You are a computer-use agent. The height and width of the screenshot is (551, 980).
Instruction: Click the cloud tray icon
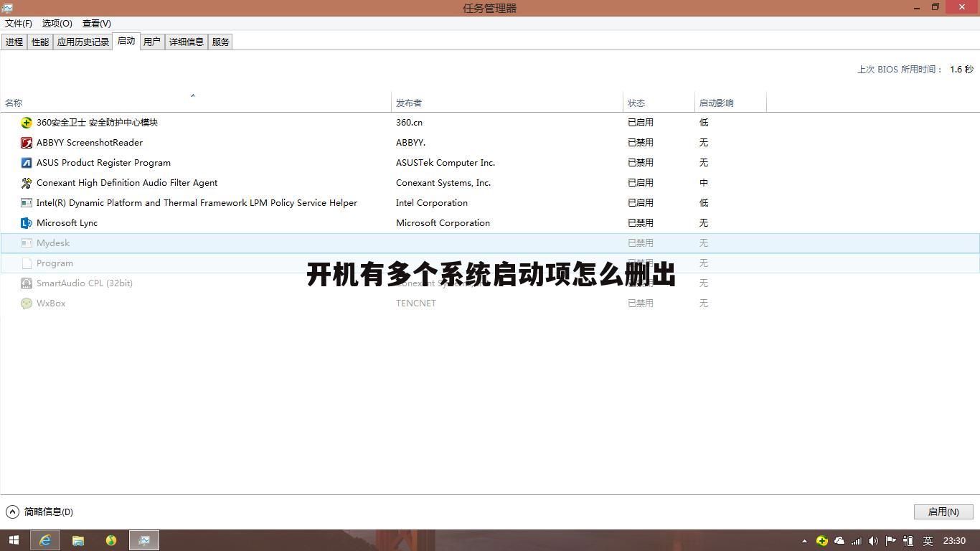coord(839,541)
